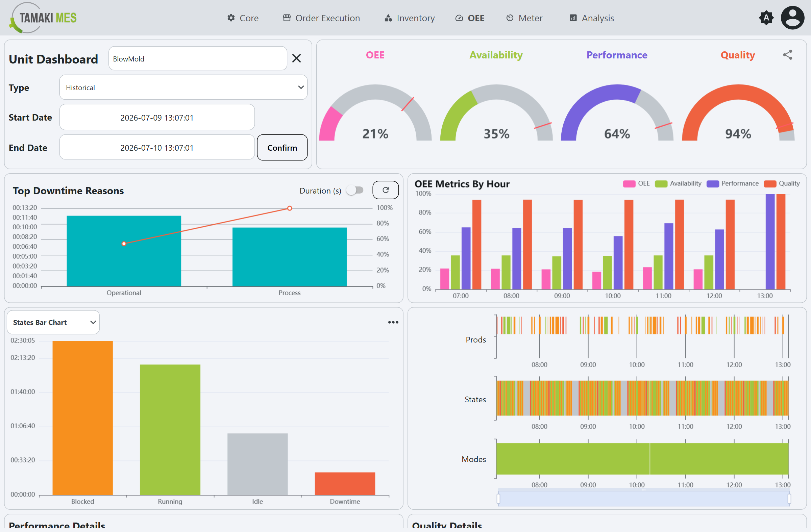Click the OEE Metrics By Hour heading

click(462, 184)
